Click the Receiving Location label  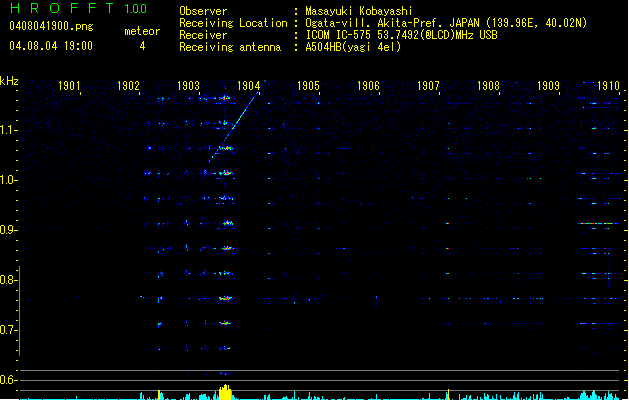point(233,23)
